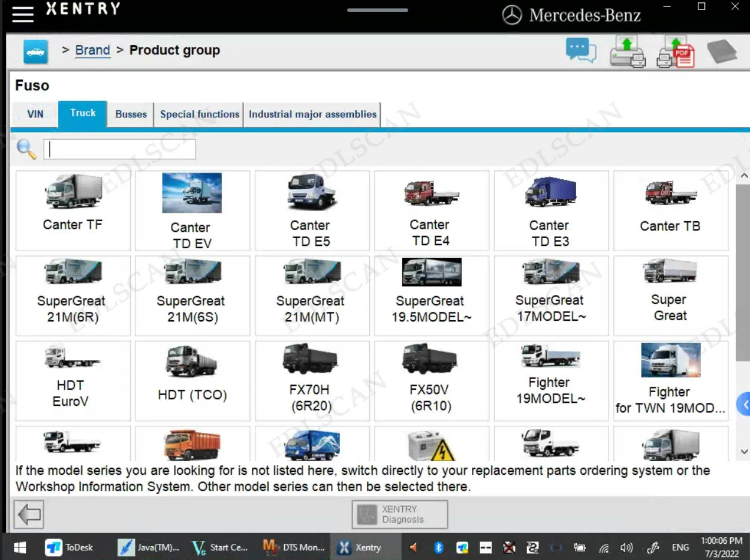Image resolution: width=750 pixels, height=560 pixels.
Task: Click the blue vehicle home icon
Action: pyautogui.click(x=35, y=52)
